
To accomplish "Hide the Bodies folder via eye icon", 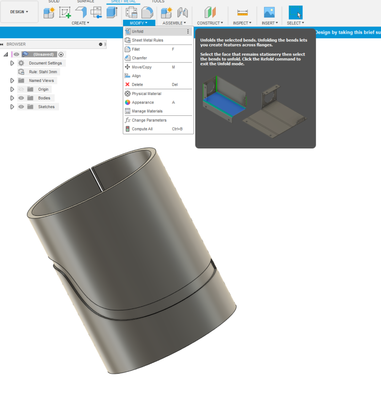I will [21, 98].
